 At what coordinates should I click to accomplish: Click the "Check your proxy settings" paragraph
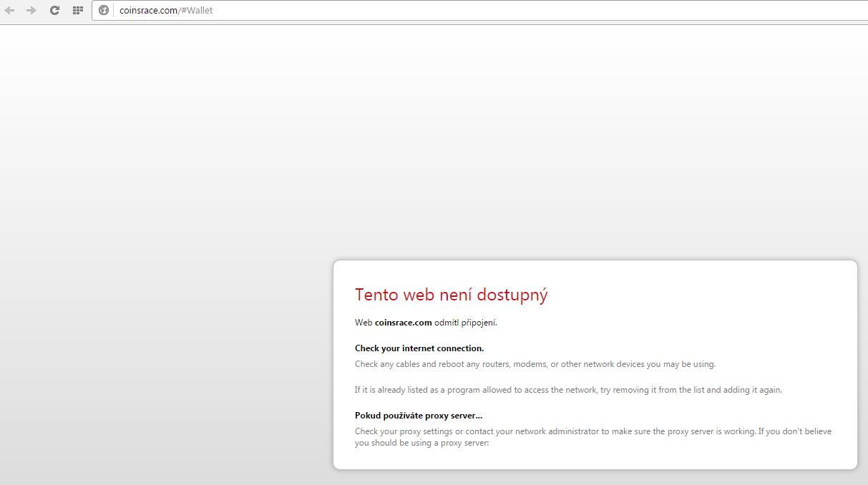[x=593, y=431]
